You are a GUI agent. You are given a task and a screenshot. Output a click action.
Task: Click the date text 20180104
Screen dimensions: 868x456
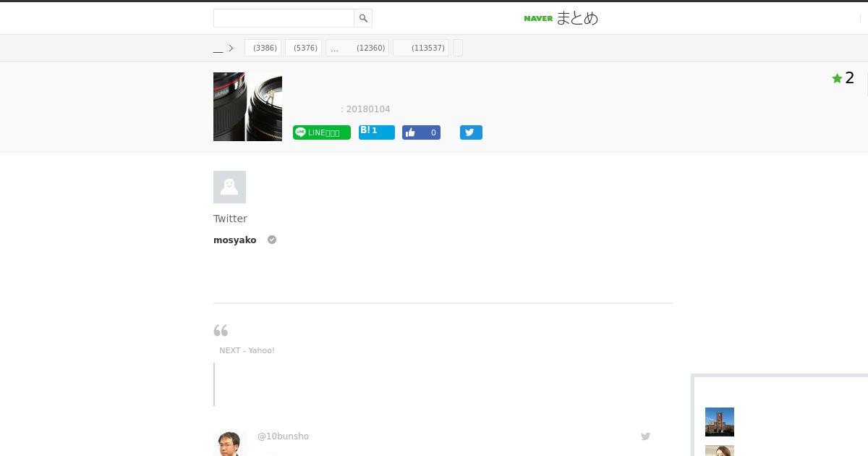point(368,109)
